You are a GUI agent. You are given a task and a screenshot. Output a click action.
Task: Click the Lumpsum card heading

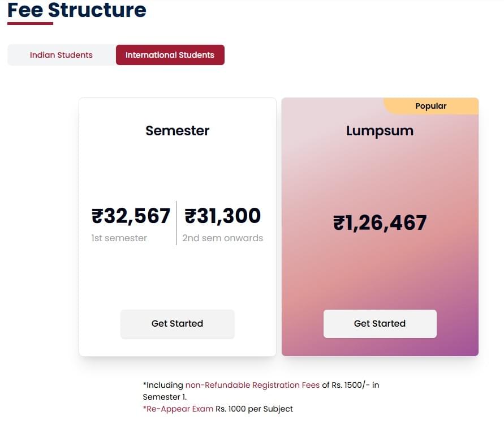pos(380,131)
